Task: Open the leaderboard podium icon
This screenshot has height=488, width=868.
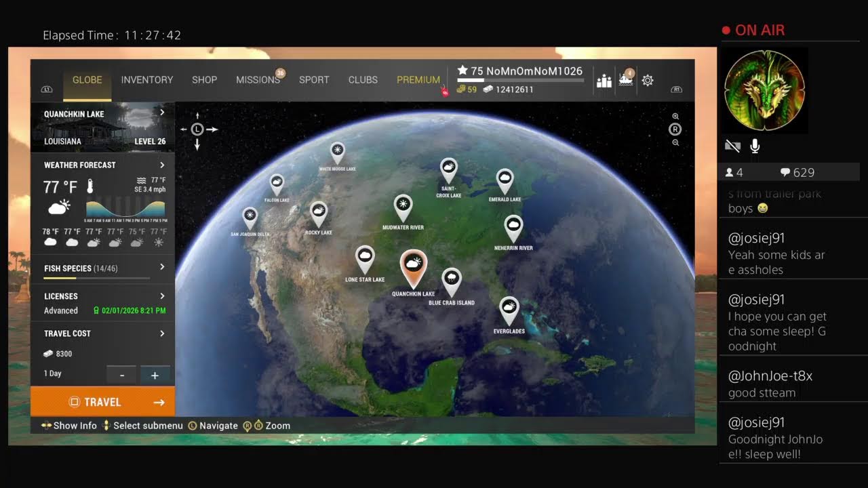Action: pos(604,81)
